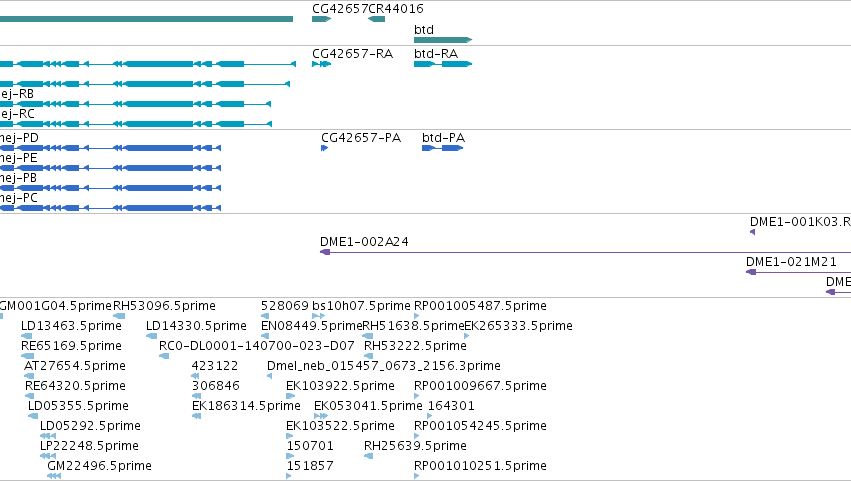851x481 pixels.
Task: Select the EK103922.5prime EST label
Action: (x=340, y=386)
